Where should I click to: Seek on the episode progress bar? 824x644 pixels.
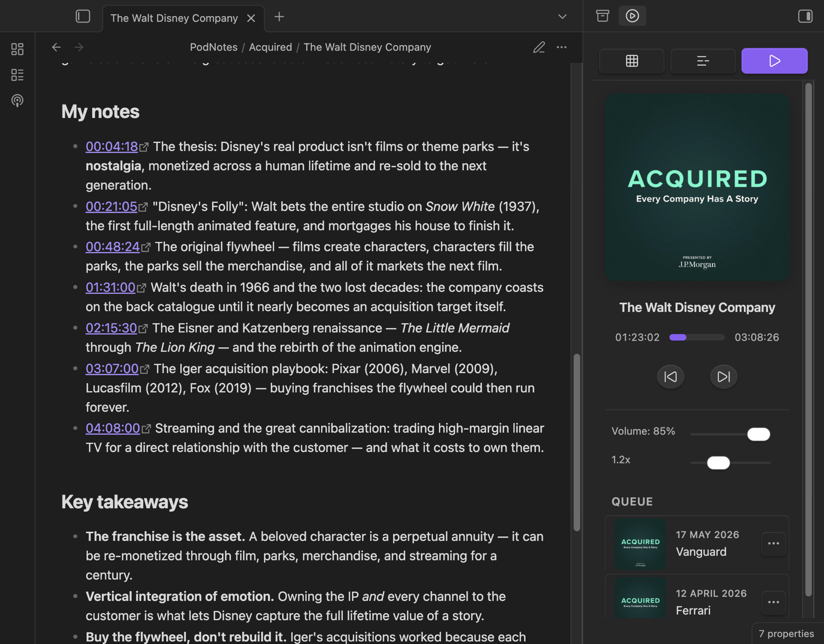697,337
